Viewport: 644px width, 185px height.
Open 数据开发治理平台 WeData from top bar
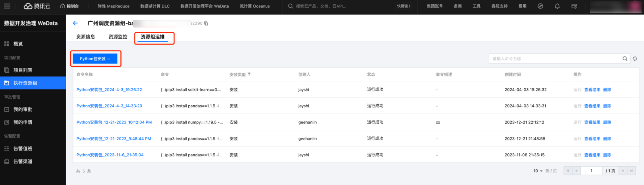(205, 6)
